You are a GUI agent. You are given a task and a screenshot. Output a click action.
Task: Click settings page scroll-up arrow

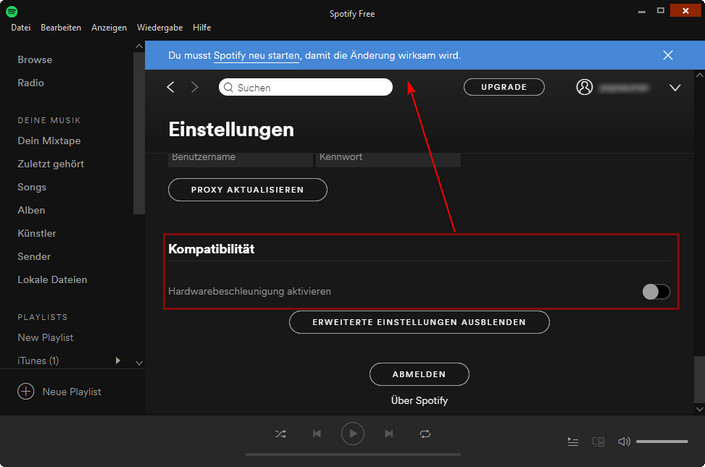click(x=699, y=76)
